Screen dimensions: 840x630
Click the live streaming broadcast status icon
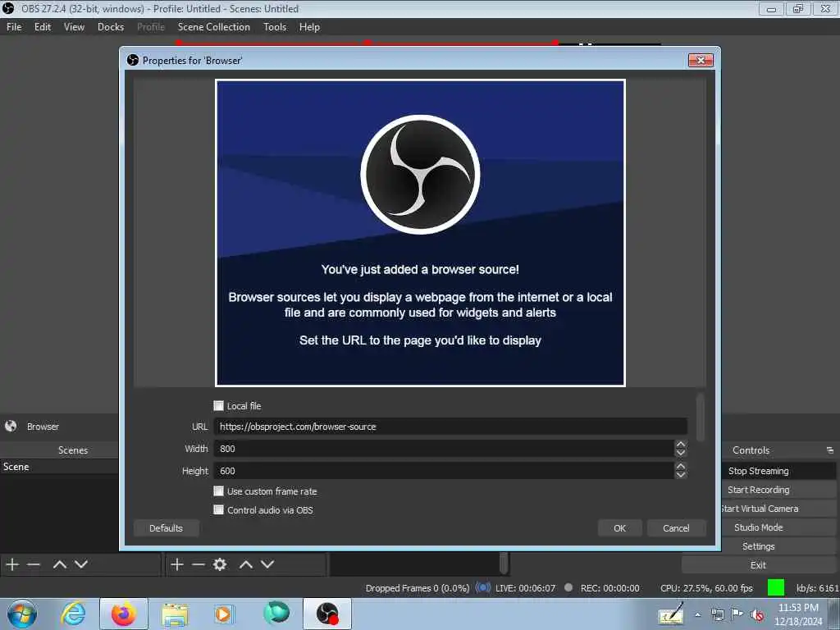(x=482, y=587)
